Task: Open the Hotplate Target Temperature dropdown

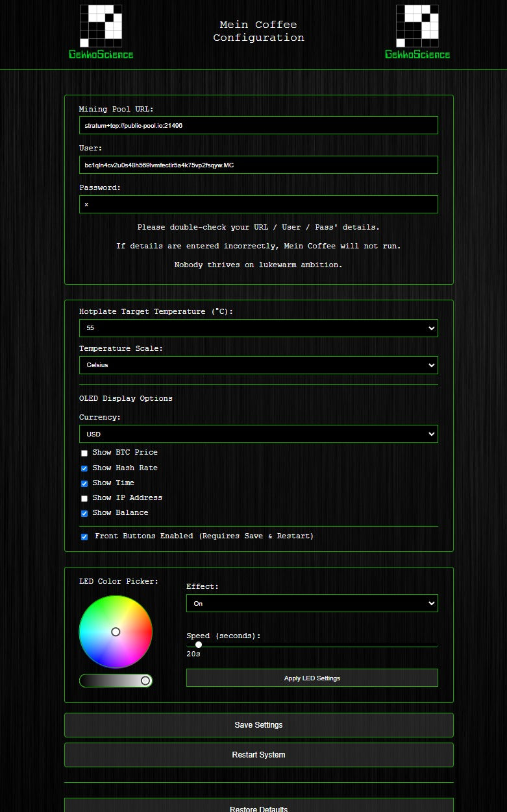Action: click(258, 328)
